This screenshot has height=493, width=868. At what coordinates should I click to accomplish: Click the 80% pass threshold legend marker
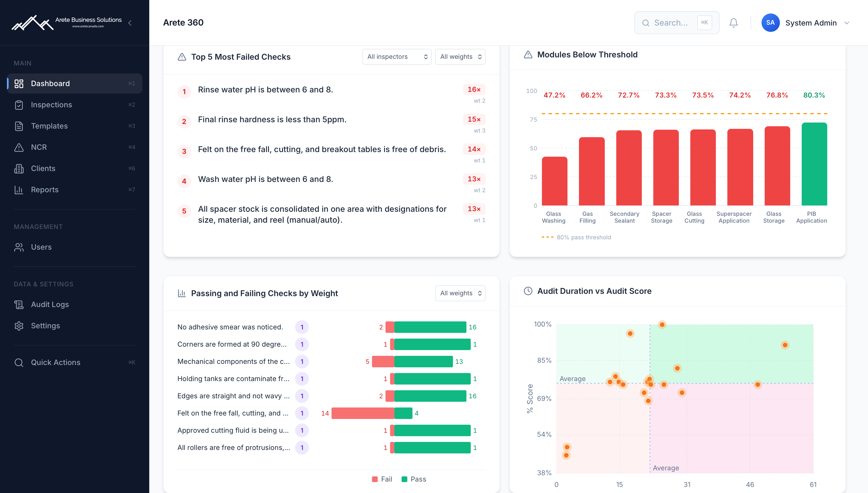point(548,237)
